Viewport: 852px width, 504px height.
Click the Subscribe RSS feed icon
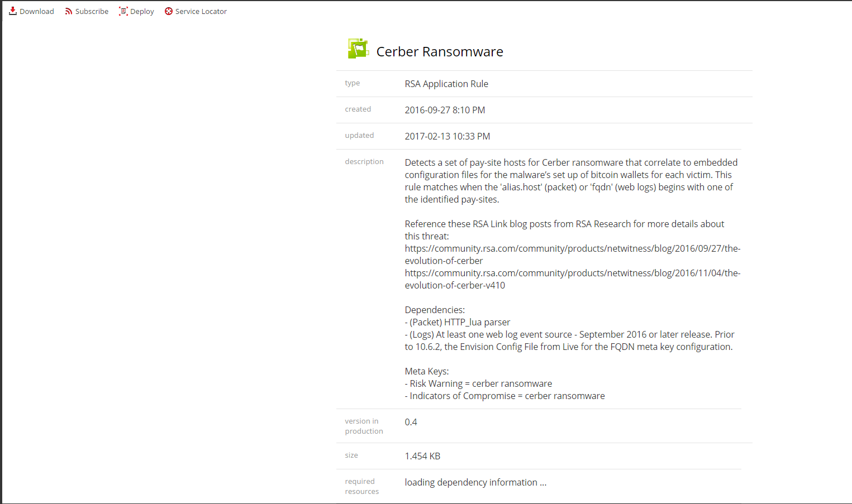pyautogui.click(x=69, y=11)
